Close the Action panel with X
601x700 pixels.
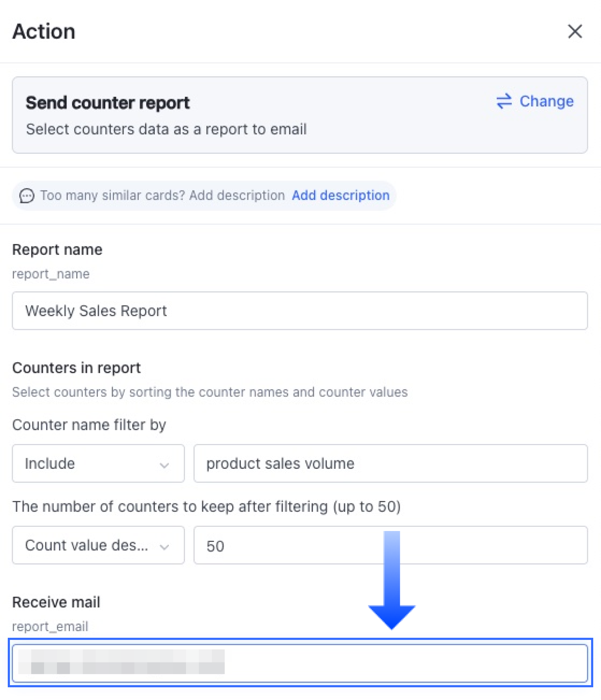575,31
